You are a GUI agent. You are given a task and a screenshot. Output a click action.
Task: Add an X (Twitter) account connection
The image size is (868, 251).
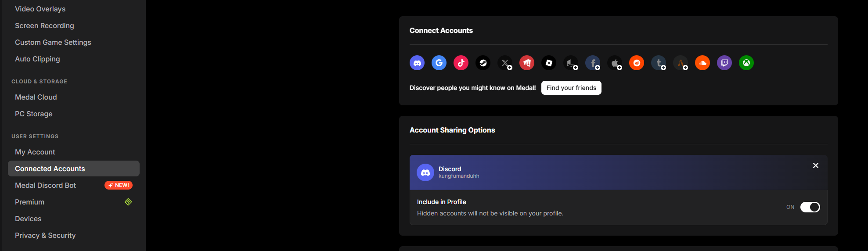(x=505, y=63)
